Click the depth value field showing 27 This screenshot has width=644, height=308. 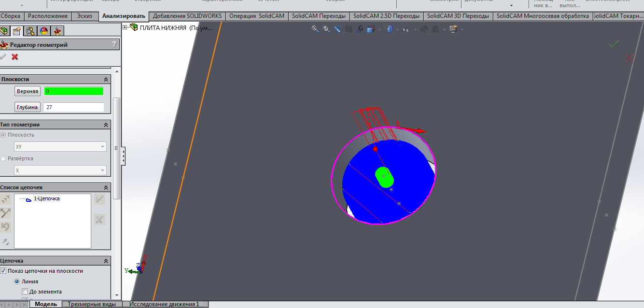[74, 107]
